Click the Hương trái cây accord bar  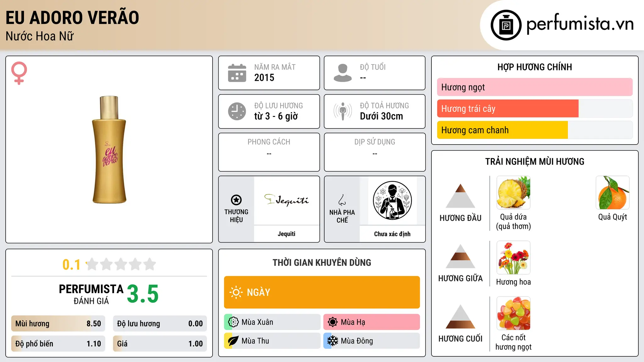pos(535,109)
